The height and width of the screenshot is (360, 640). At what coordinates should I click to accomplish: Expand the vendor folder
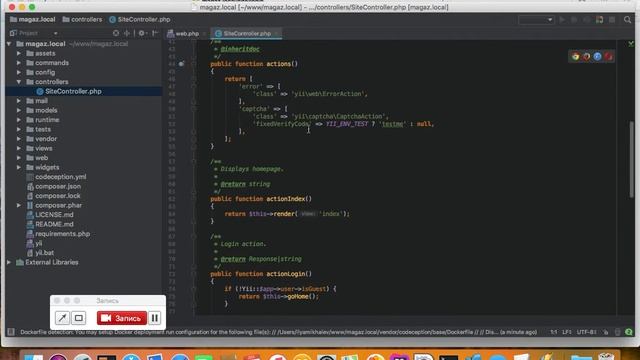(x=19, y=139)
